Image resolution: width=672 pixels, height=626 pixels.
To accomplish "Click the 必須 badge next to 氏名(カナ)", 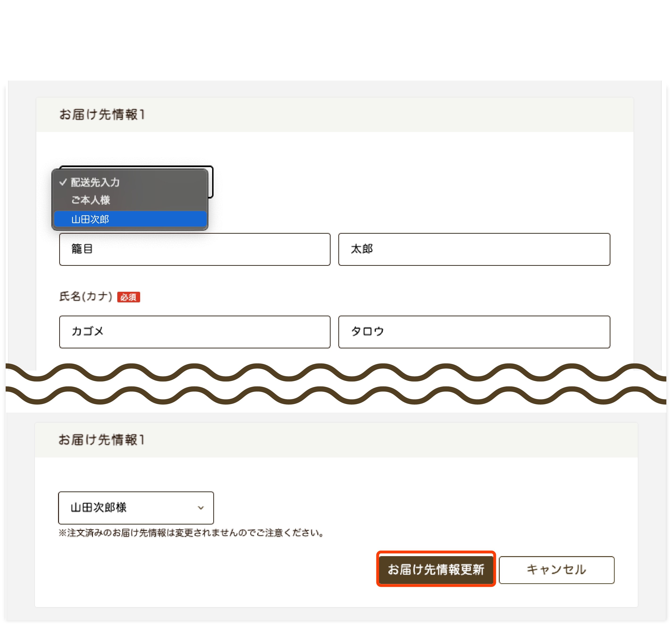I will (x=128, y=297).
